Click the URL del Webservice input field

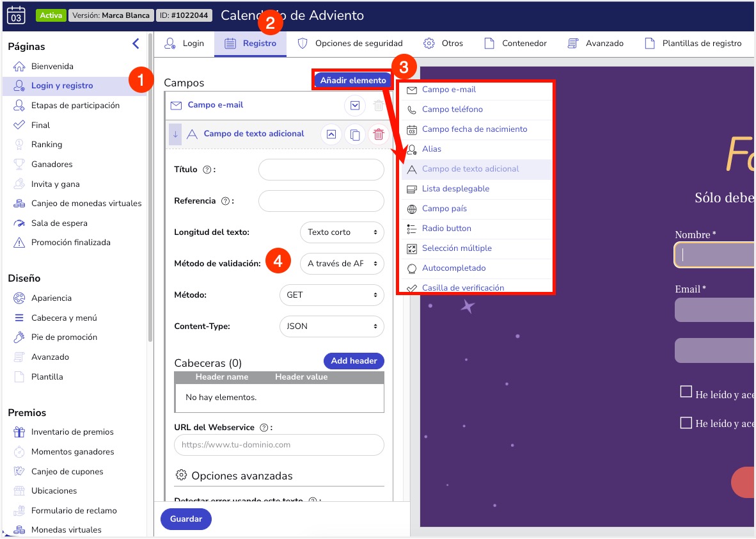click(x=279, y=445)
